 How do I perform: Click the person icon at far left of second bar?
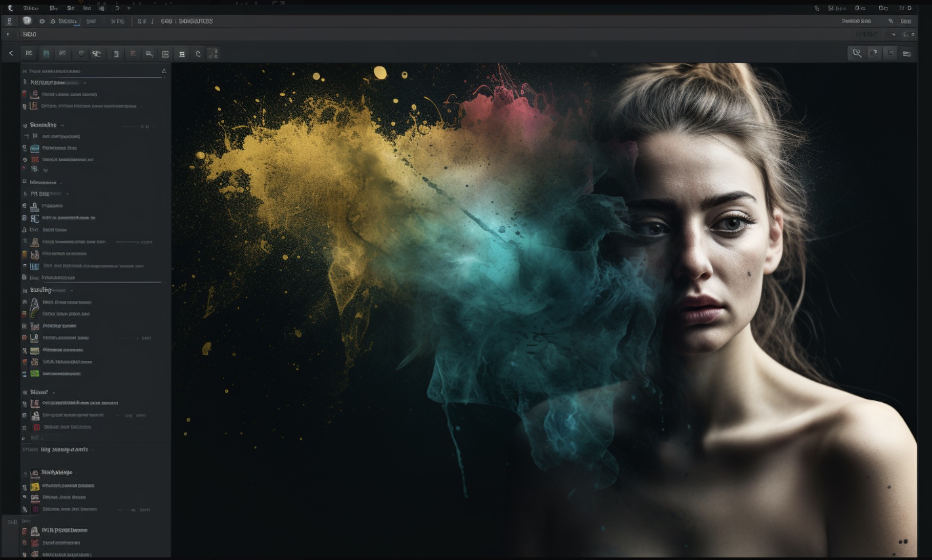click(x=9, y=21)
